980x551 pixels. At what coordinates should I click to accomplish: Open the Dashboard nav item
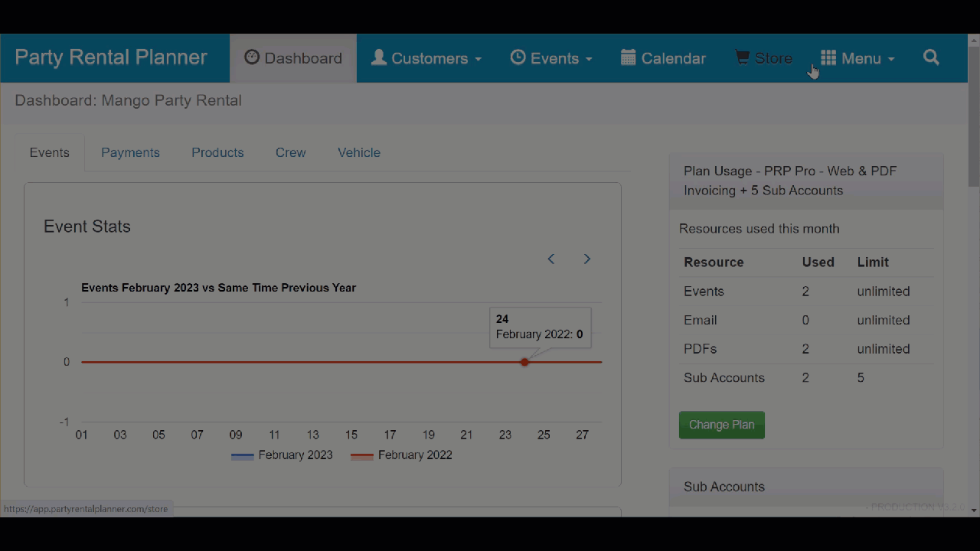pos(293,58)
